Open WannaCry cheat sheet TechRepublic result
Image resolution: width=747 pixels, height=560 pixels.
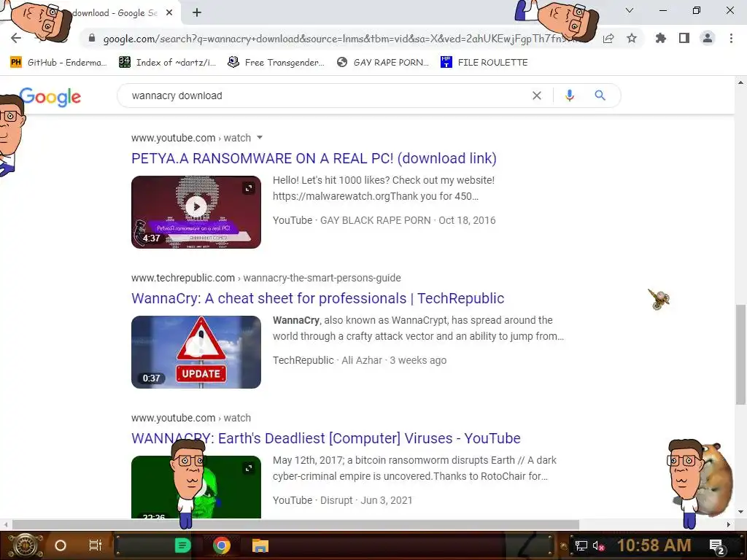318,298
